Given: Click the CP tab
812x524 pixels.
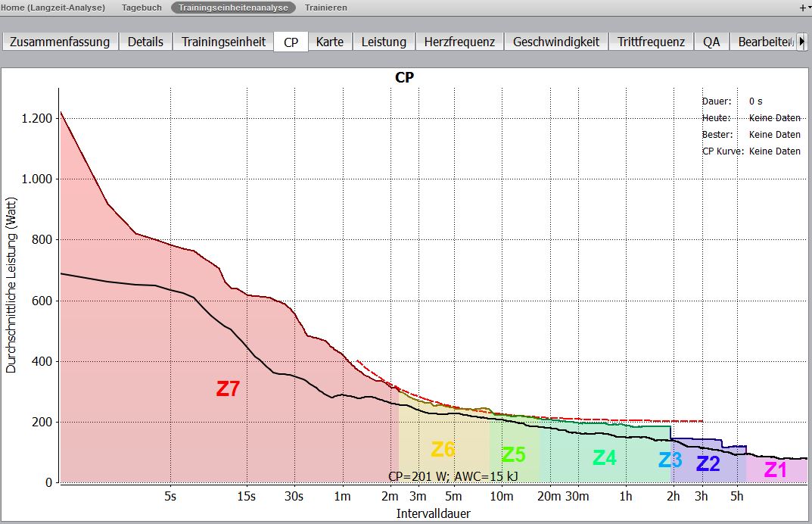Looking at the screenshot, I should point(291,42).
